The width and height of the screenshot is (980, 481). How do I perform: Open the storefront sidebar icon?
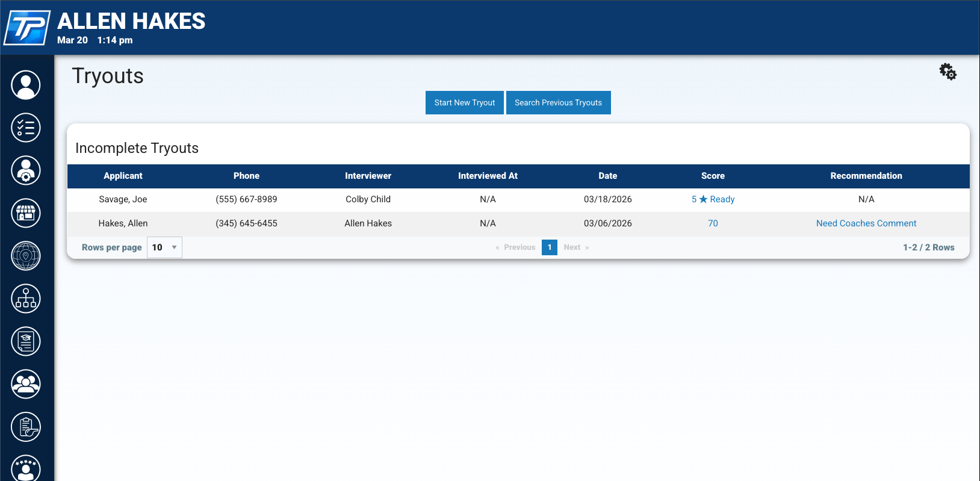pyautogui.click(x=26, y=213)
